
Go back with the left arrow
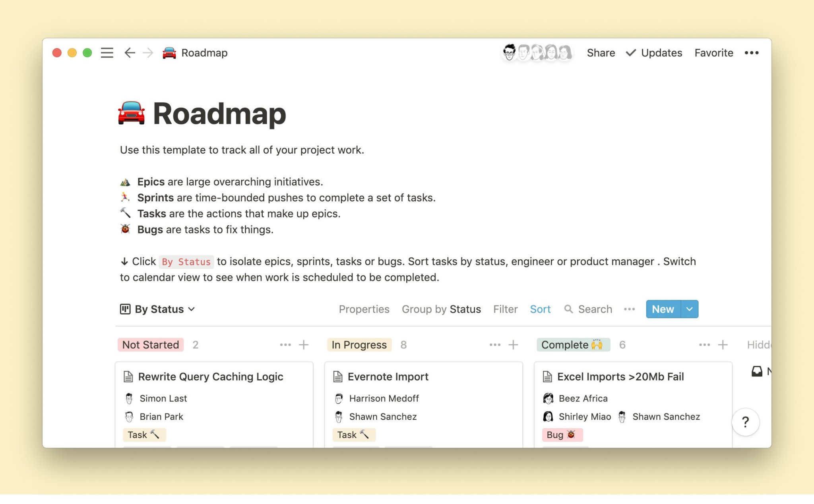130,53
